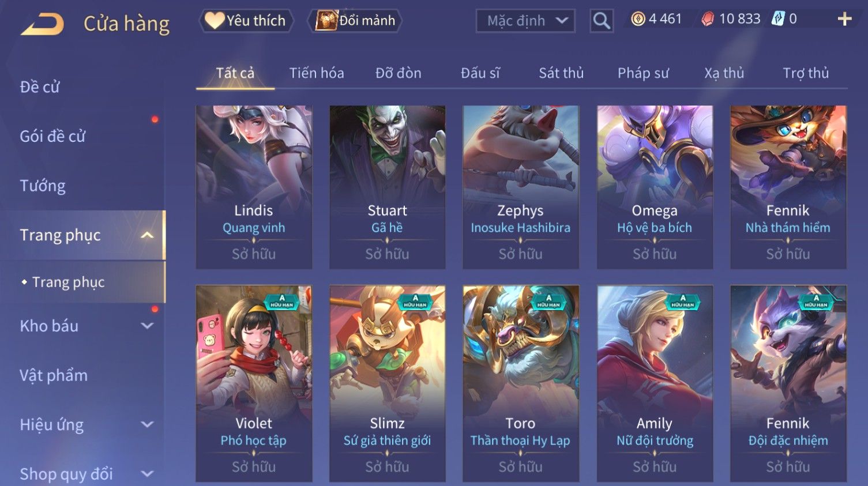Switch to the Tiến hóa tab
Screen dimensions: 868x486
click(317, 73)
